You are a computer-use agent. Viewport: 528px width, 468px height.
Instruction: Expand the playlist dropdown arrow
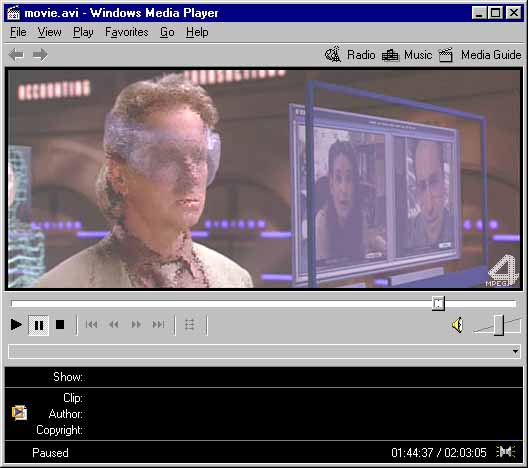pyautogui.click(x=515, y=352)
